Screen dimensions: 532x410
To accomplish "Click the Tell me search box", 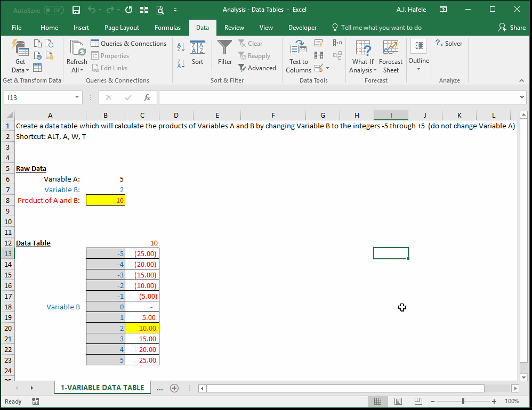I will tap(376, 28).
